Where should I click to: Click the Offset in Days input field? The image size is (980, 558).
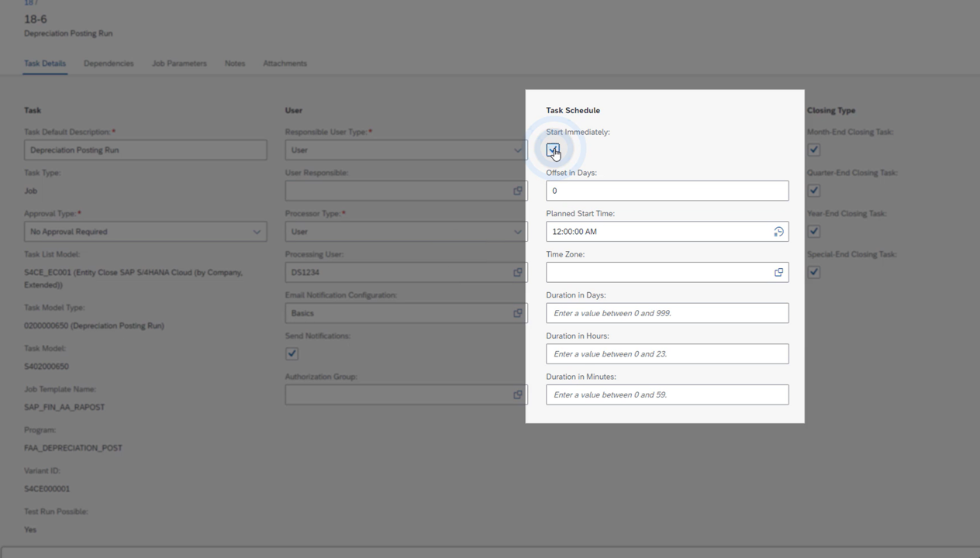click(667, 191)
